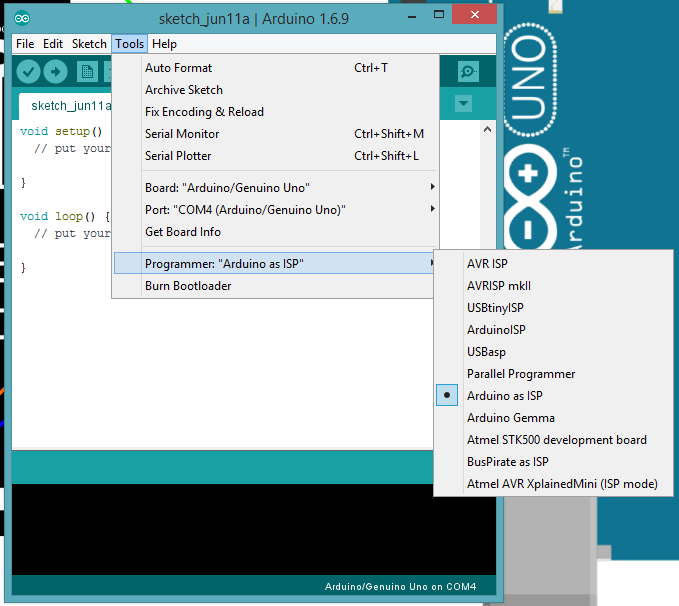Select BusPirate as ISP
Image resolution: width=679 pixels, height=606 pixels.
click(x=555, y=462)
